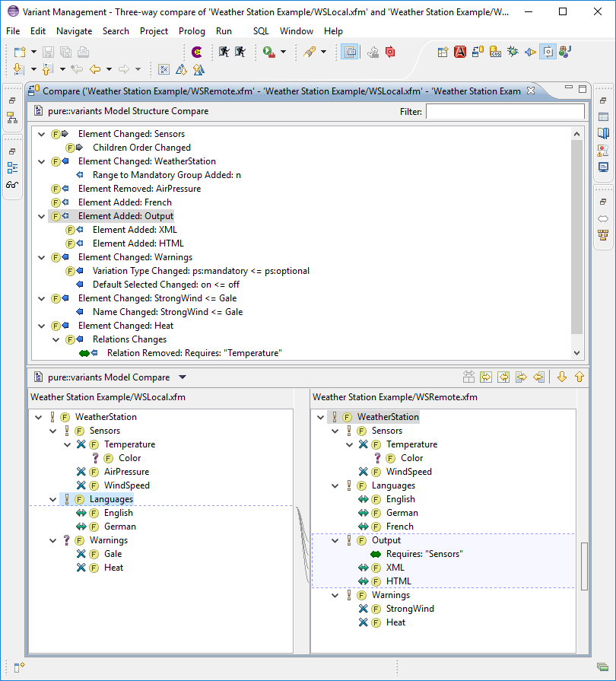Click the Next Annotation down-arrow toolbar icon
Image resolution: width=616 pixels, height=681 pixels.
18,69
